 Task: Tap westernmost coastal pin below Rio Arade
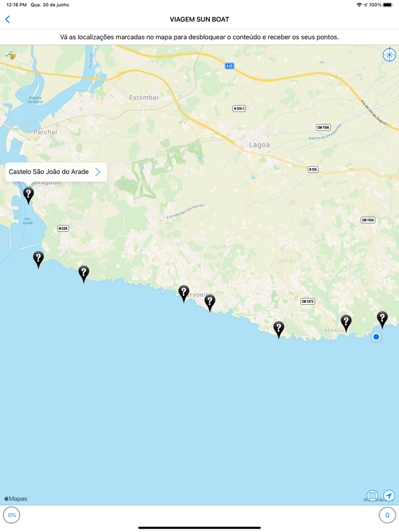(38, 260)
